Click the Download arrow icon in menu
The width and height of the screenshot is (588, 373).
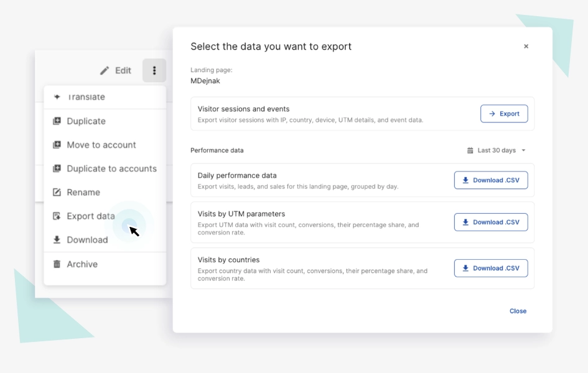(57, 240)
